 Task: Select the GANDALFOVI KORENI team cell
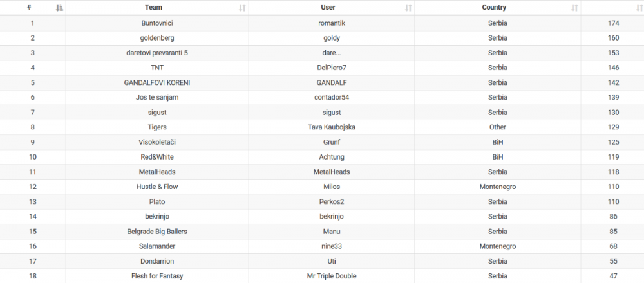(x=157, y=82)
